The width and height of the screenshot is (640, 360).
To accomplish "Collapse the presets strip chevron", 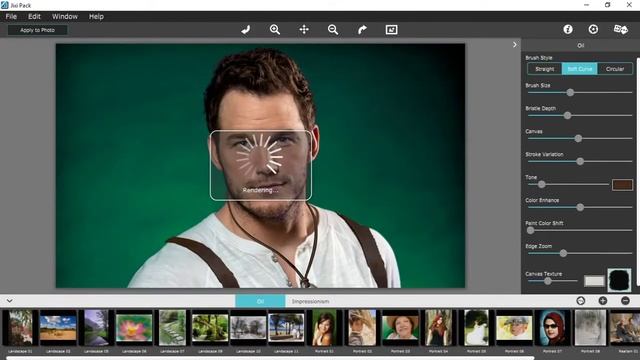I will point(9,301).
